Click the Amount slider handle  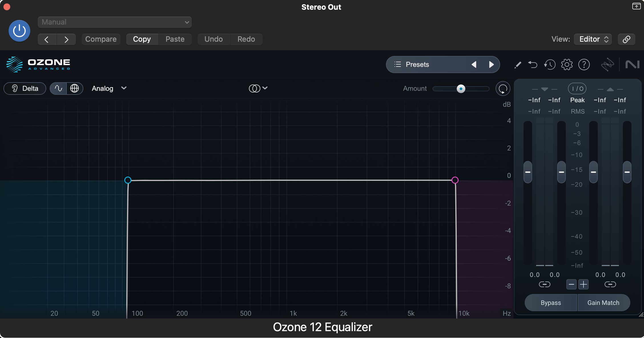click(461, 89)
